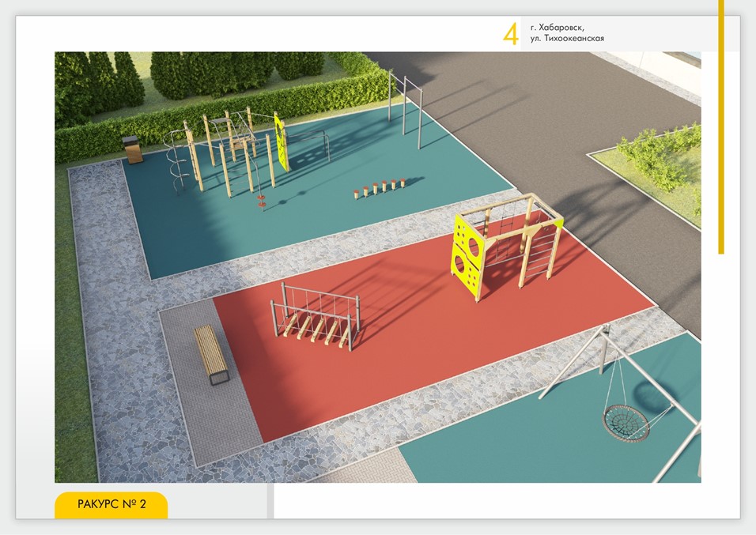756x535 pixels.
Task: Click the yellow vertical bar at right edge
Action: point(720,126)
